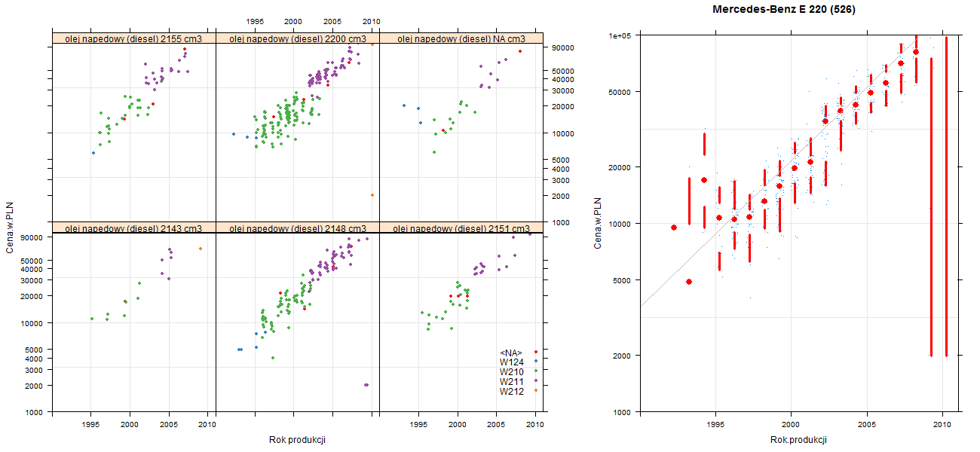Click the '2005' tick label above the 2200 cm3 panel

tap(332, 22)
